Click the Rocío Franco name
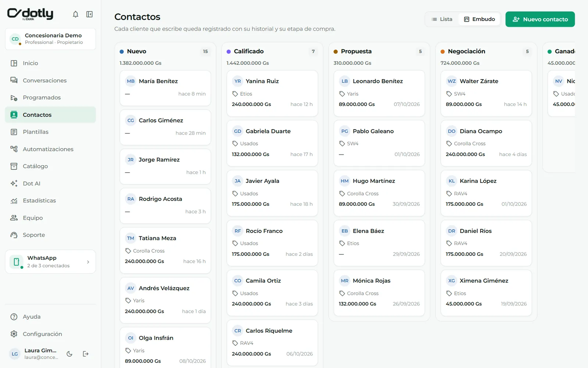 264,231
